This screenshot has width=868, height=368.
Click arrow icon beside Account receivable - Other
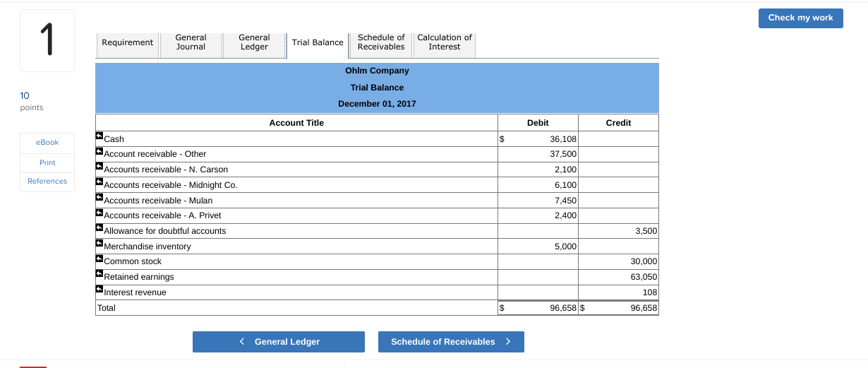coord(100,150)
